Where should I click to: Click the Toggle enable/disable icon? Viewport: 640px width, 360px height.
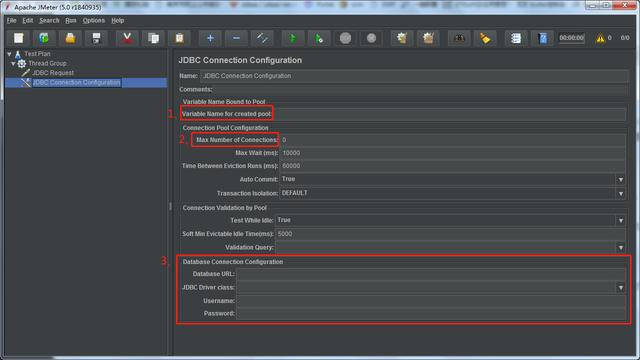[262, 38]
